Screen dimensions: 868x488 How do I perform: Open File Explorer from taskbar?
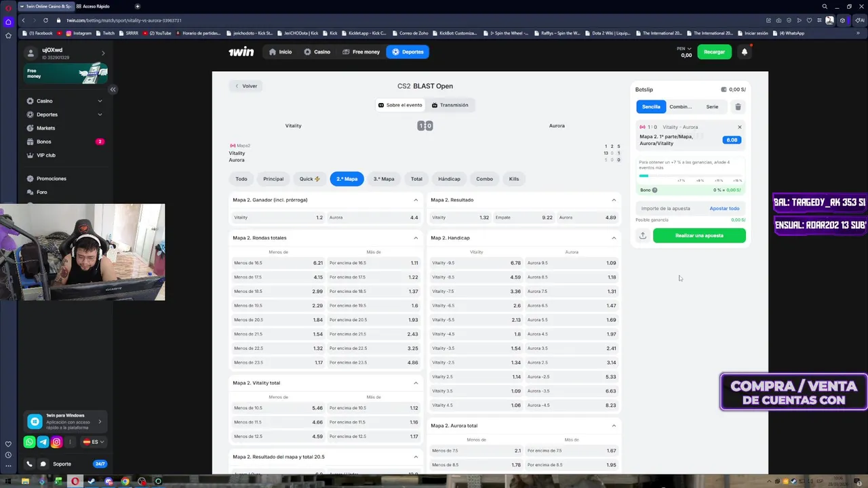[x=25, y=481]
